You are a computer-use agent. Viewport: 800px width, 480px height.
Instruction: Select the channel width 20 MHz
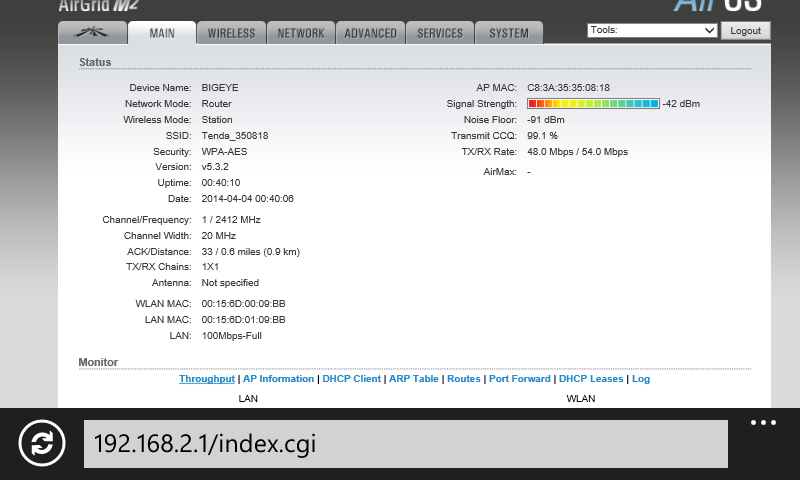pyautogui.click(x=218, y=236)
